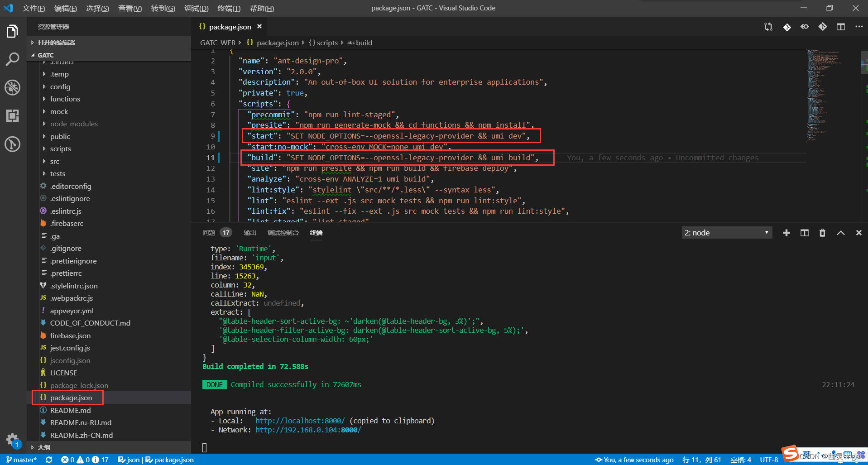The width and height of the screenshot is (868, 465).
Task: Split the terminal panel
Action: (805, 233)
